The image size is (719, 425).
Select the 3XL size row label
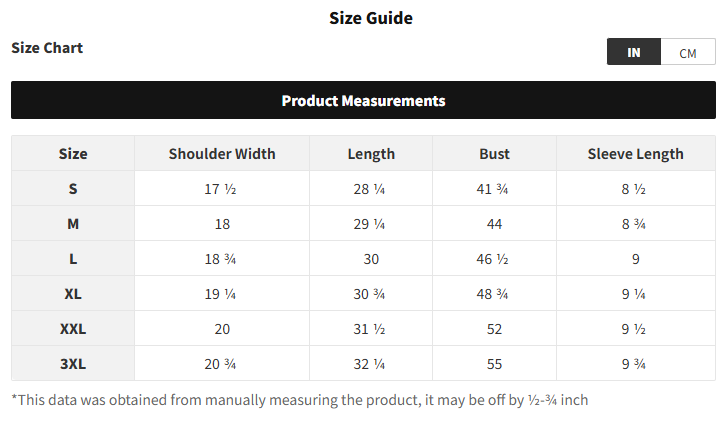tap(73, 363)
